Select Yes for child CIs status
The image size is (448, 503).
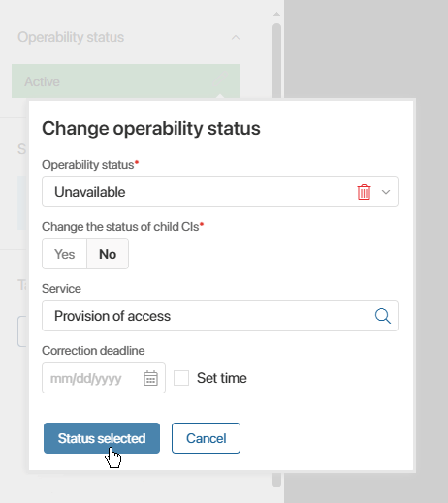click(x=64, y=254)
